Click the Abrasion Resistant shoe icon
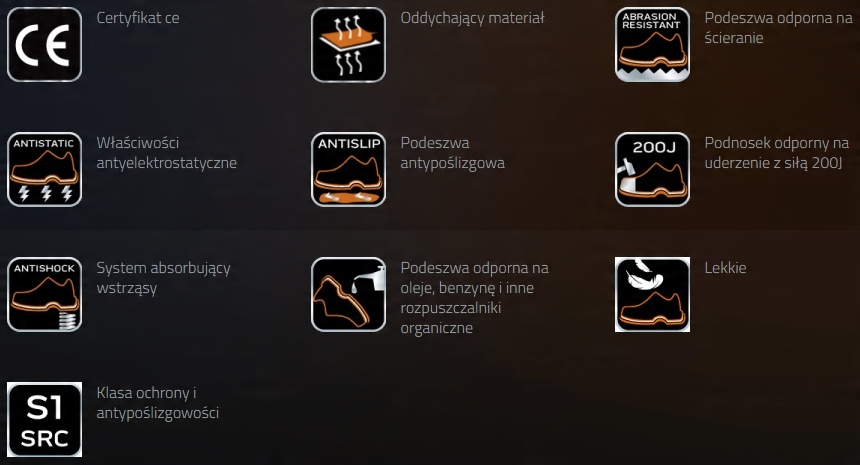Viewport: 860px width, 465px height. tap(652, 44)
